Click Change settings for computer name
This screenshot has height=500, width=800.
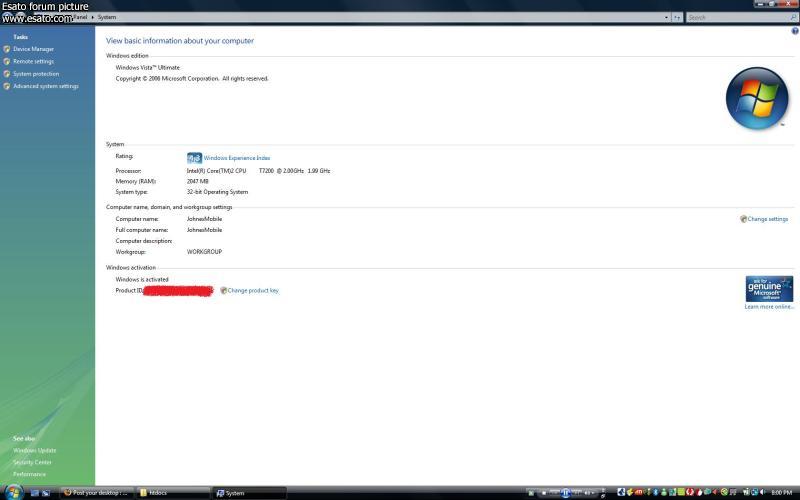tap(767, 219)
